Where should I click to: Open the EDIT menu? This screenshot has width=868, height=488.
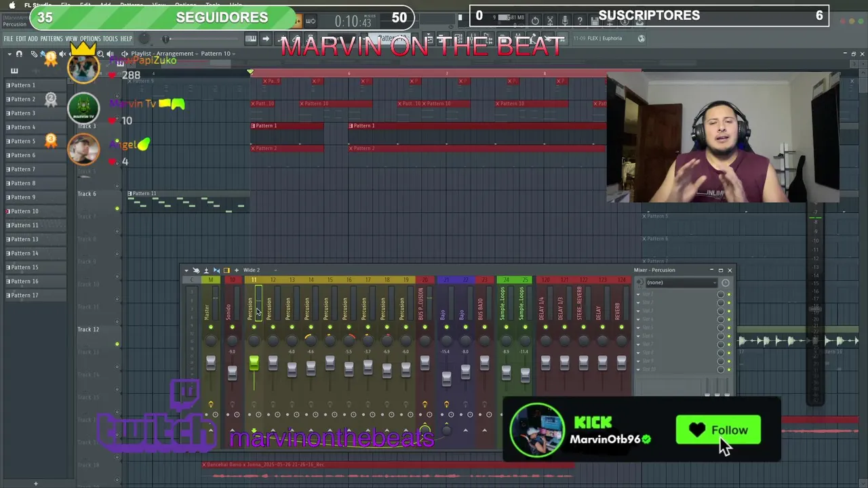click(21, 39)
